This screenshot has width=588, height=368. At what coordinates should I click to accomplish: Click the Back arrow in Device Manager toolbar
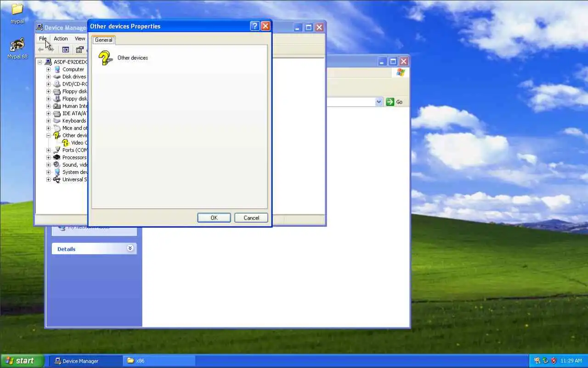click(x=41, y=50)
